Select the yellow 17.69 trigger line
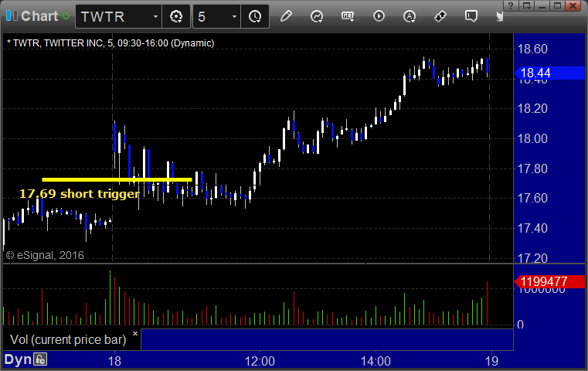588x371 pixels. 117,179
